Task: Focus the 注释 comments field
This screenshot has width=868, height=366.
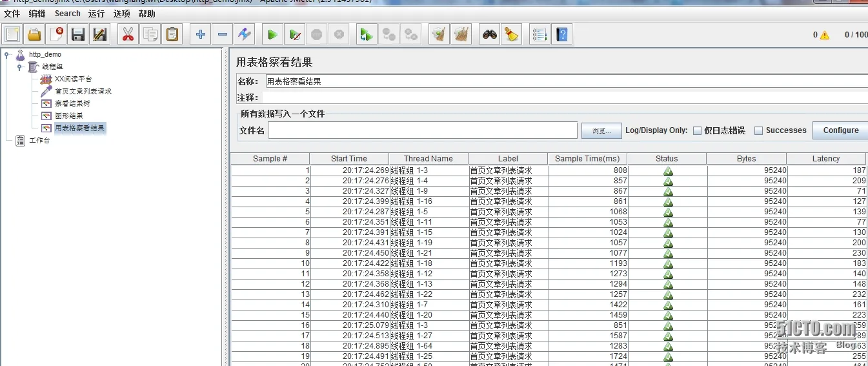Action: [x=566, y=97]
